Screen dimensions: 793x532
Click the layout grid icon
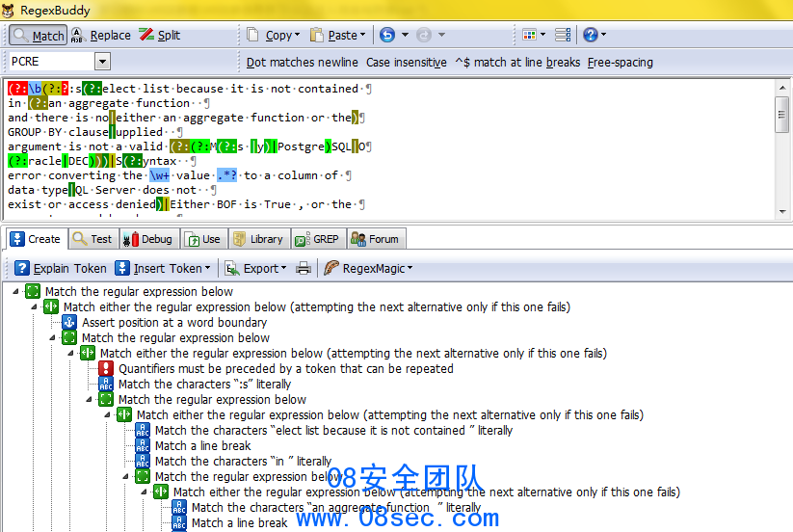[530, 35]
